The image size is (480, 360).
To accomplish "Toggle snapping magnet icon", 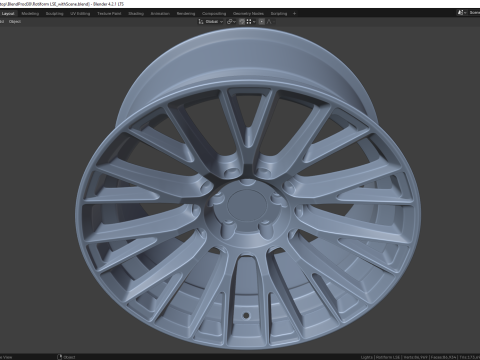I will [242, 22].
